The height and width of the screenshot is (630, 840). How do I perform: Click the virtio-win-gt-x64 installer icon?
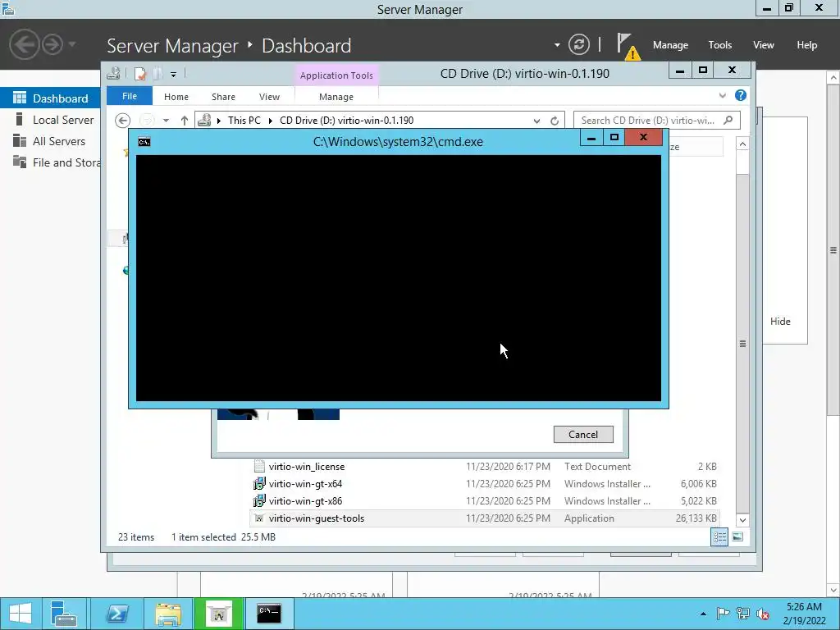pyautogui.click(x=259, y=484)
